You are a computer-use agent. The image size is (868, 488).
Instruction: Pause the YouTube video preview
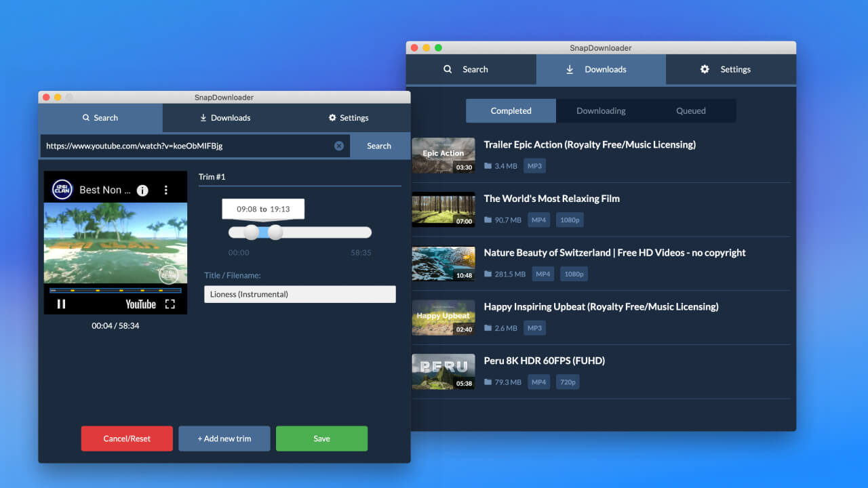pos(61,304)
